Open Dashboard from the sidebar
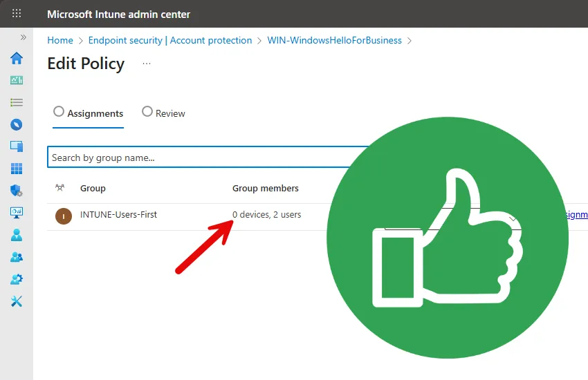Image resolution: width=588 pixels, height=380 pixels. pyautogui.click(x=17, y=80)
